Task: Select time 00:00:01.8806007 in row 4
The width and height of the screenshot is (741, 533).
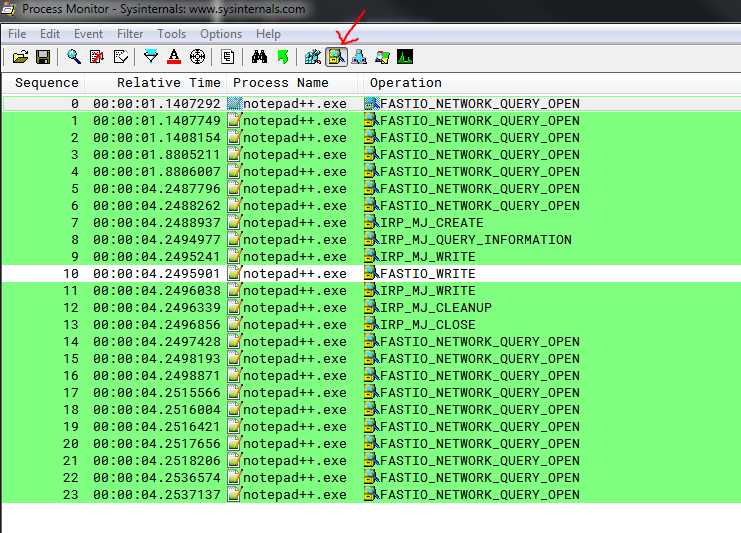Action: point(156,172)
